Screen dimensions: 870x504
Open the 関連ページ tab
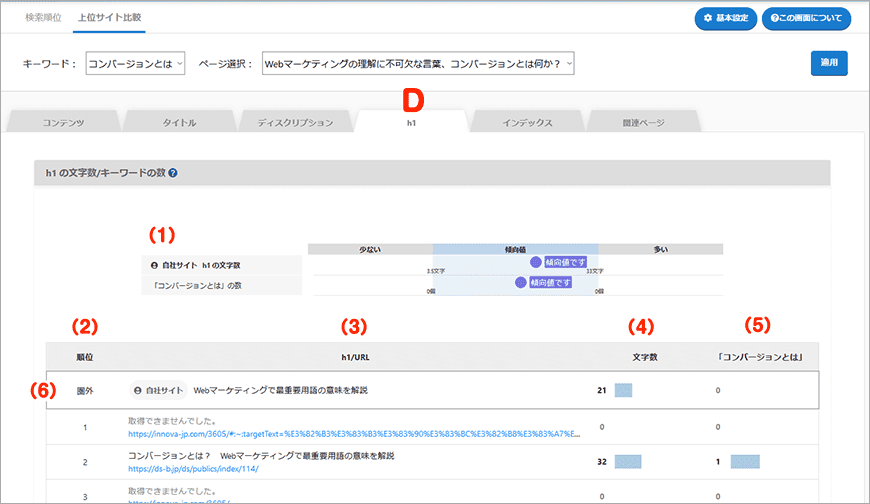point(644,122)
